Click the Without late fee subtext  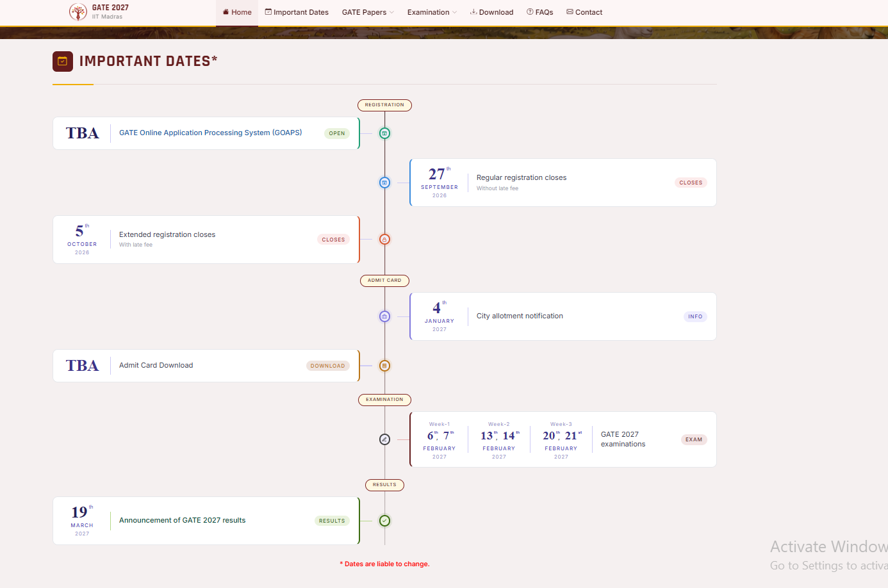coord(497,188)
